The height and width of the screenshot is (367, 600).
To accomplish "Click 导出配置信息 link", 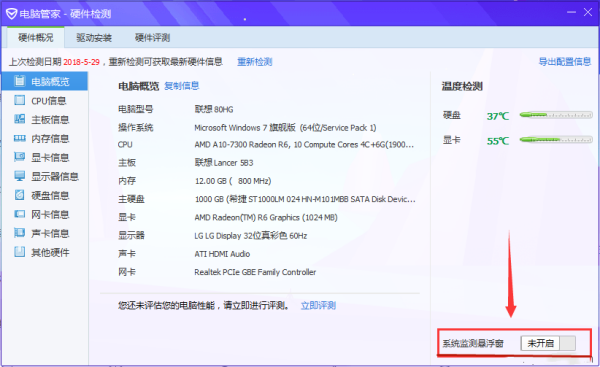I will (565, 62).
